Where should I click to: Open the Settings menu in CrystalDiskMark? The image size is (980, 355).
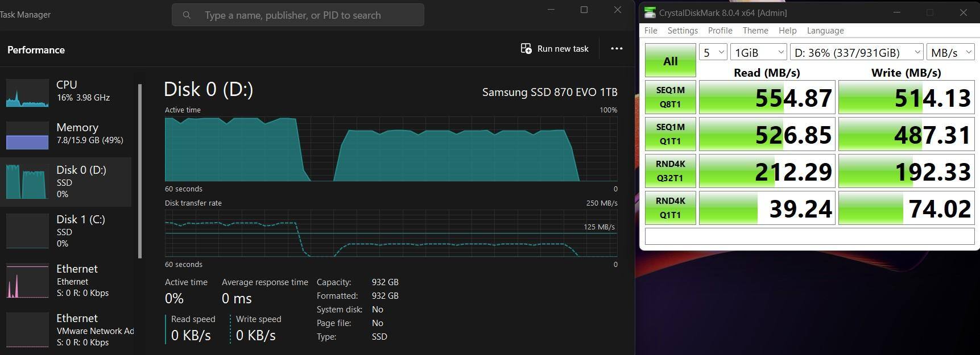click(x=682, y=31)
